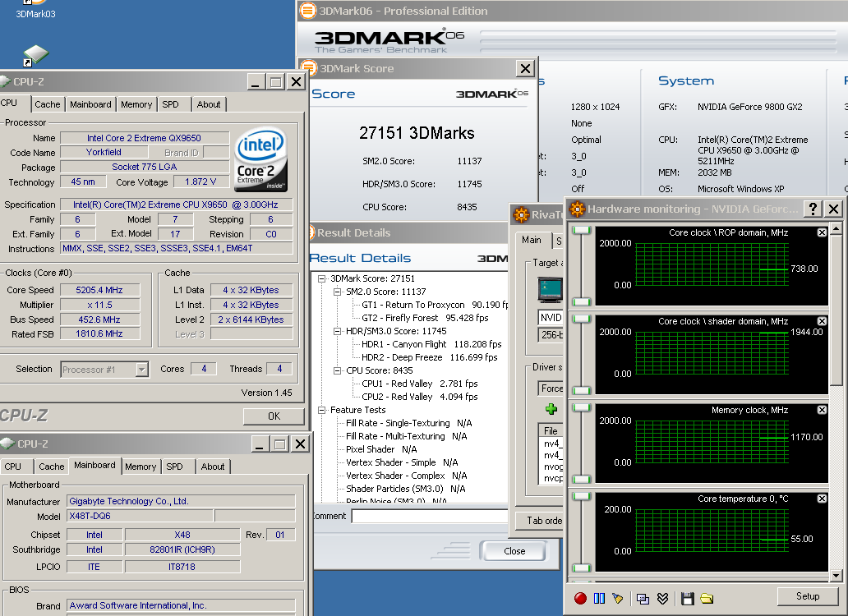Select CPU1 - Red Valley result row
This screenshot has width=848, height=616.
tap(419, 384)
